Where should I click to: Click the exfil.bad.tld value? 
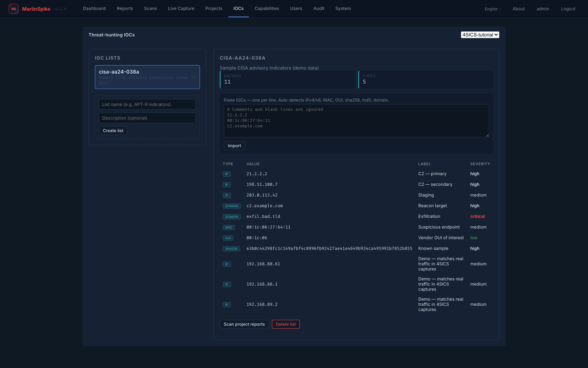click(x=263, y=217)
